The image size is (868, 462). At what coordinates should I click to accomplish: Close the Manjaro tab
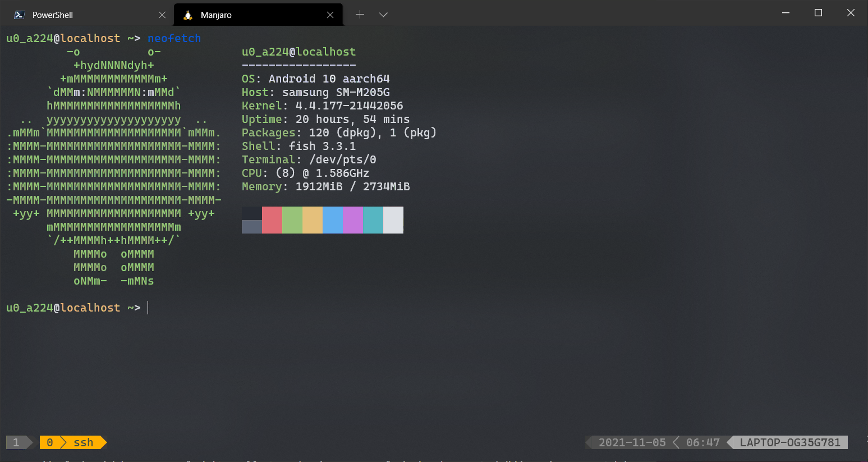[330, 15]
